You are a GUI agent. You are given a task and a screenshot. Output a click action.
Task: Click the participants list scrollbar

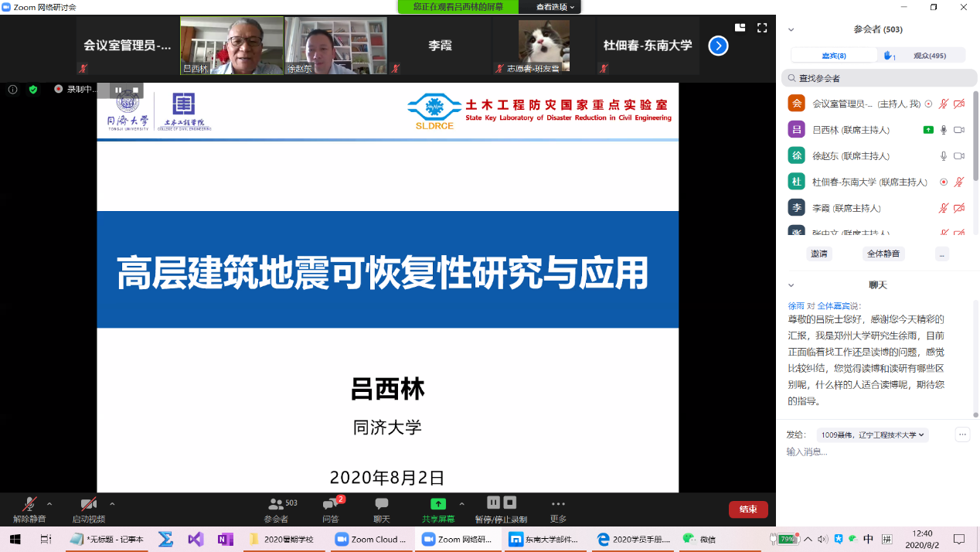click(x=975, y=139)
